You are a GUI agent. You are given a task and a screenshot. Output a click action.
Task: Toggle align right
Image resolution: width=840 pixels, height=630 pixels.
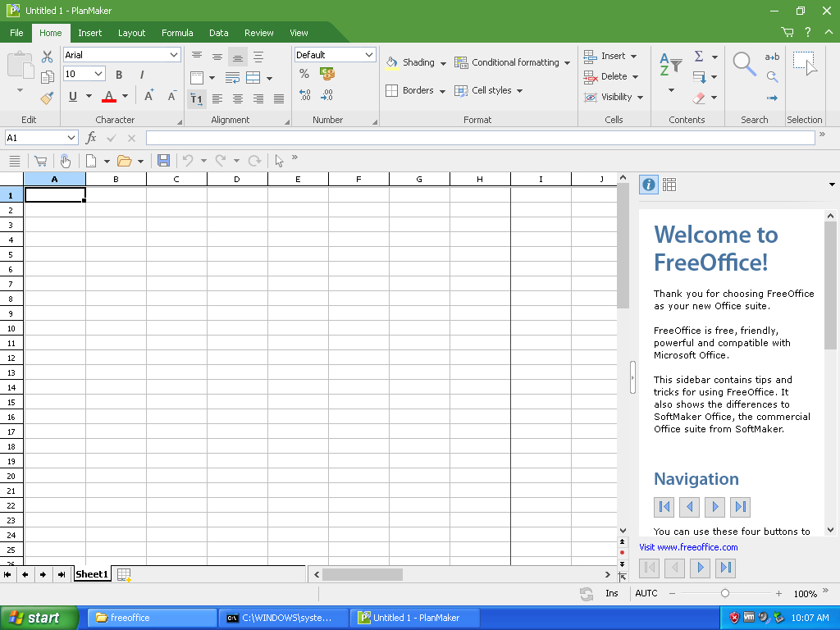tap(258, 98)
